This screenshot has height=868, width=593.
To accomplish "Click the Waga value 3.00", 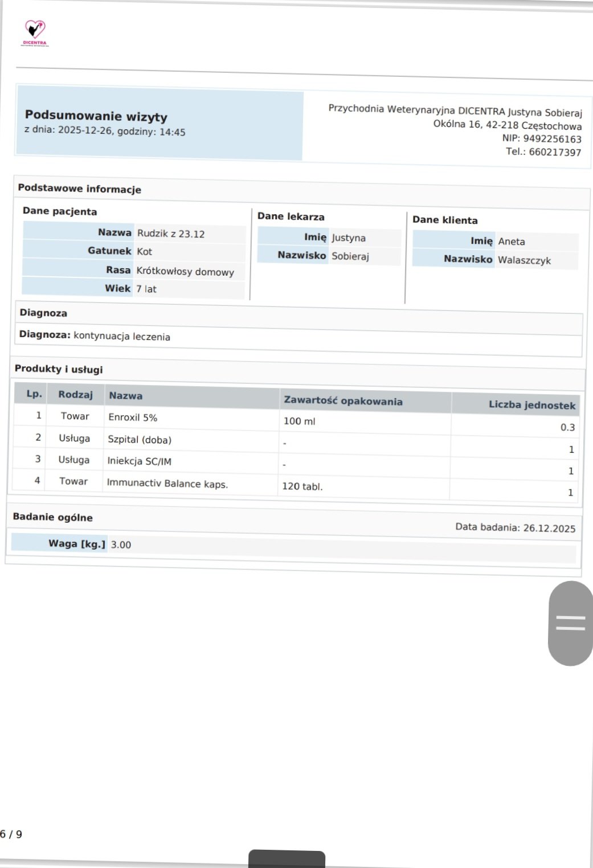I will pyautogui.click(x=121, y=544).
